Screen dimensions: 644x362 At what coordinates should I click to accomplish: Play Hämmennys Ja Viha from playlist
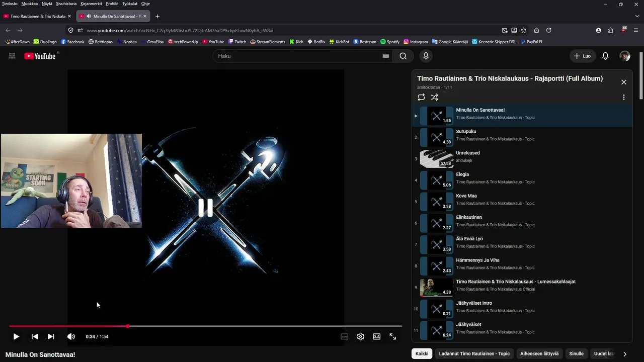pos(522,266)
